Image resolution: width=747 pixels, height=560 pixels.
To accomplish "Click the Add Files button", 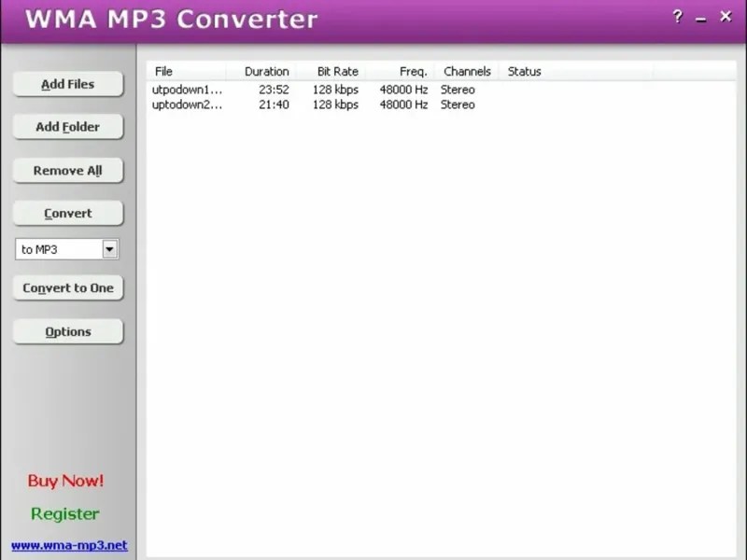I will 67,84.
